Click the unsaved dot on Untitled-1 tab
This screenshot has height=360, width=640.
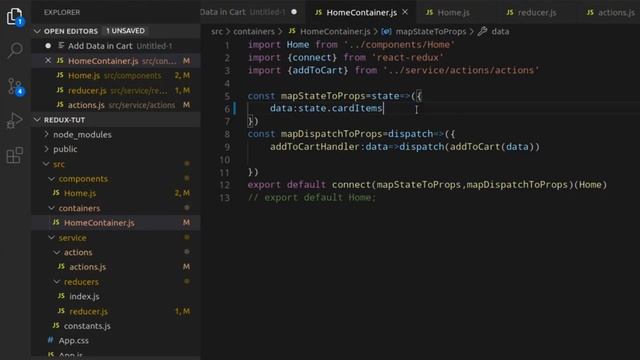click(294, 12)
